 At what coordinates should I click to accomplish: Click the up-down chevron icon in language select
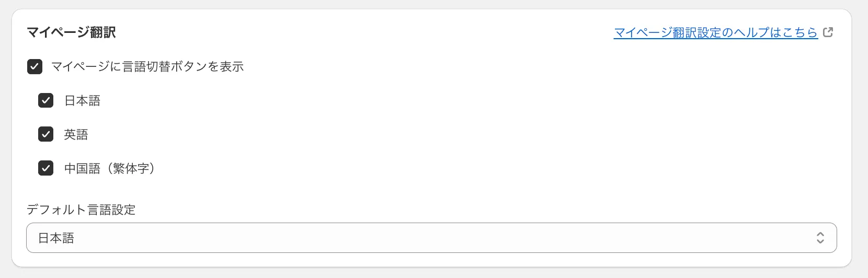pyautogui.click(x=820, y=238)
